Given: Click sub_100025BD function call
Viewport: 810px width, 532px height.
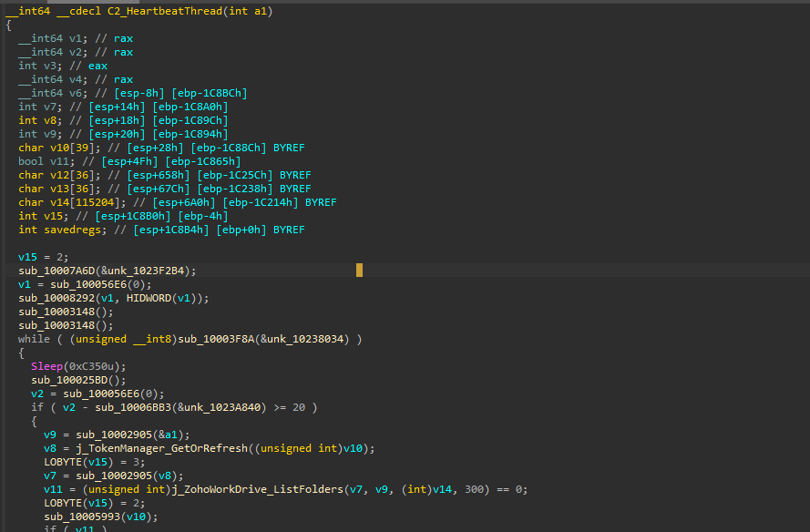Looking at the screenshot, I should [x=69, y=380].
